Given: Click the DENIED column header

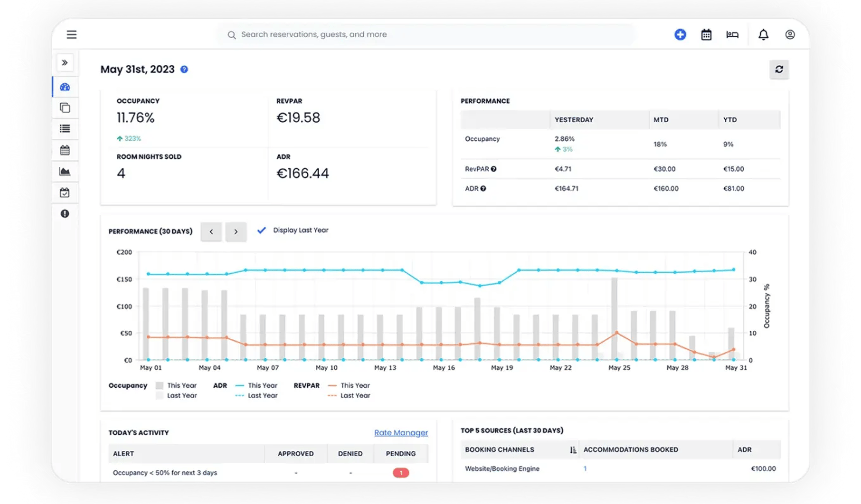Looking at the screenshot, I should tap(350, 454).
